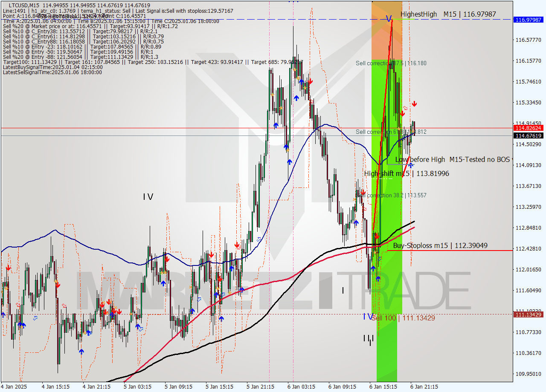546x392 pixels.
Task: Click the 112.42810 price axis value
Action: tap(529, 249)
